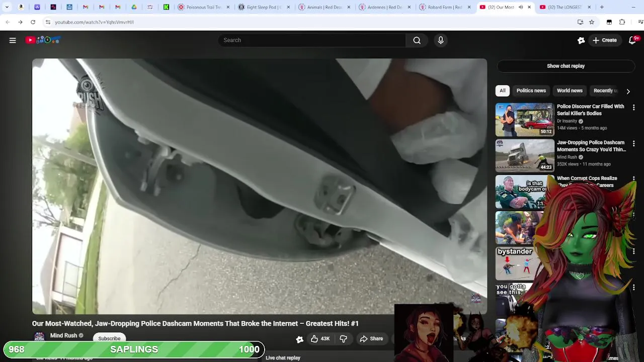
Task: Click the search magnifier button
Action: click(417, 40)
